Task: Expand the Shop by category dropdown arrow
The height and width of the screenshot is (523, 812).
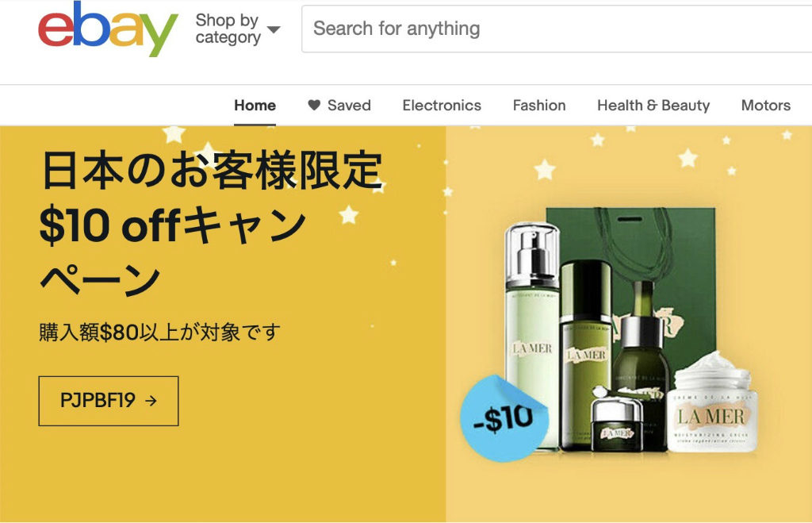Action: tap(274, 29)
